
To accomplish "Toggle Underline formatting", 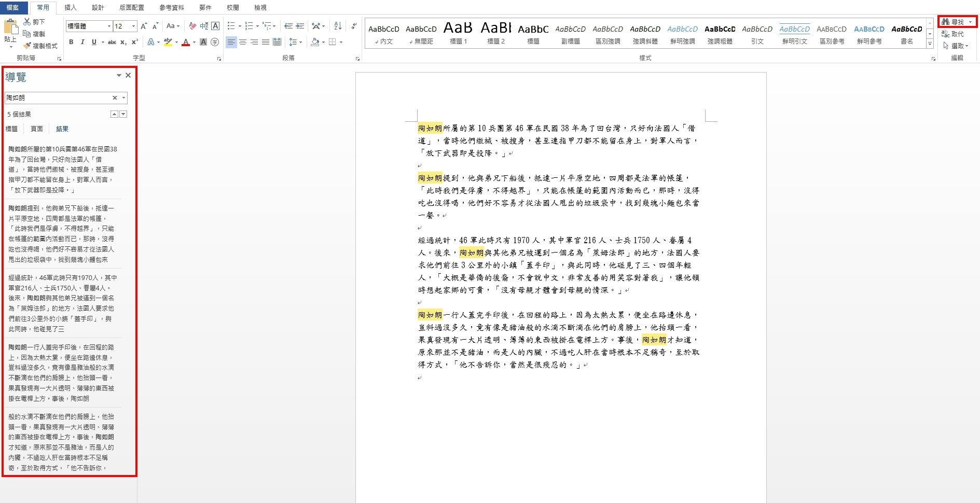I will coord(94,42).
